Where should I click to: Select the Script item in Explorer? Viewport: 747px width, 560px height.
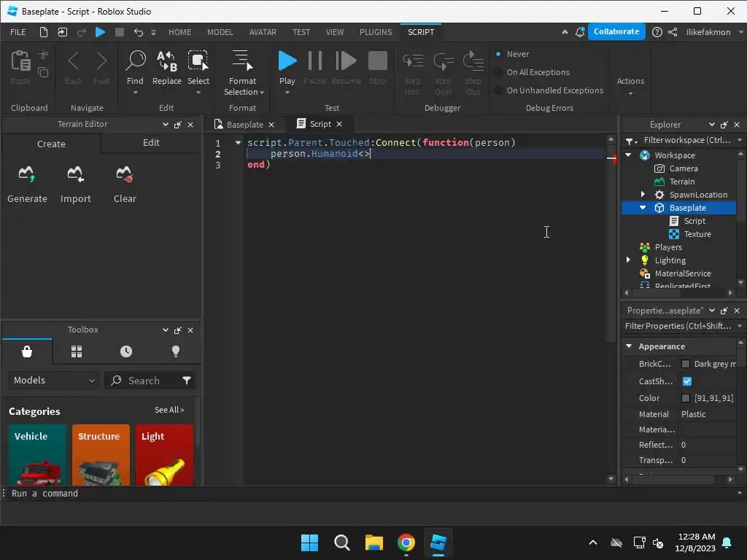pos(694,221)
